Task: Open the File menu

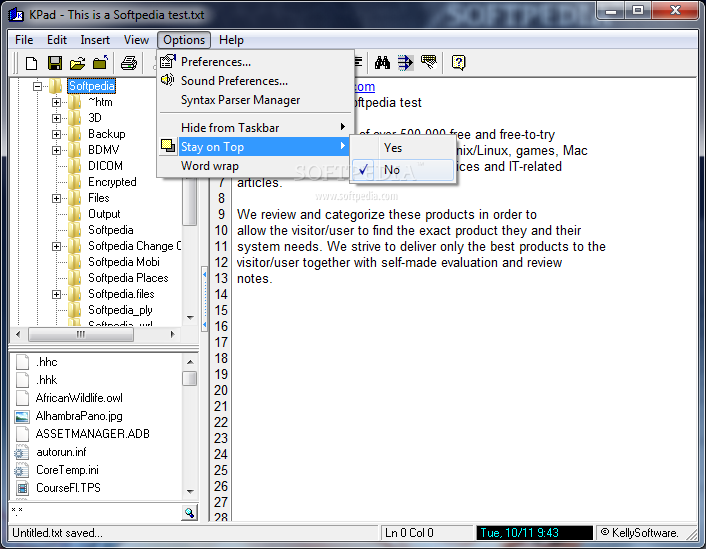Action: point(24,40)
